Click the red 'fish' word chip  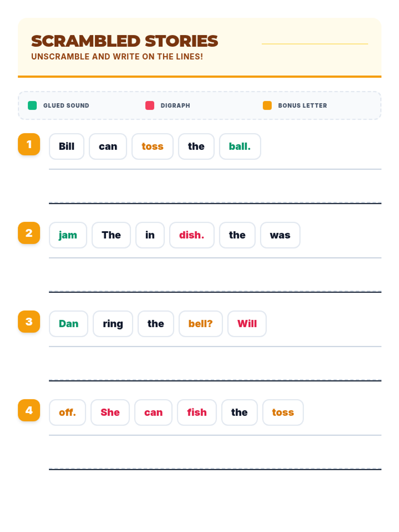pyautogui.click(x=197, y=412)
